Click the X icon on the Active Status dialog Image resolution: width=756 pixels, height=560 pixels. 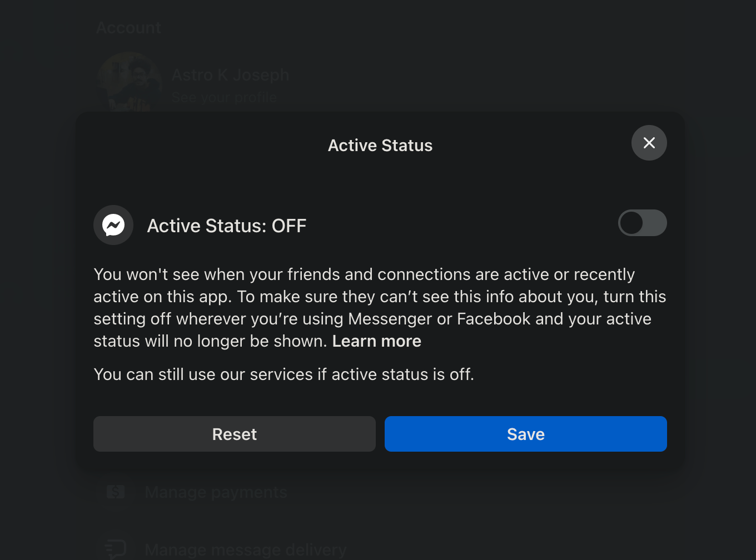(x=649, y=143)
